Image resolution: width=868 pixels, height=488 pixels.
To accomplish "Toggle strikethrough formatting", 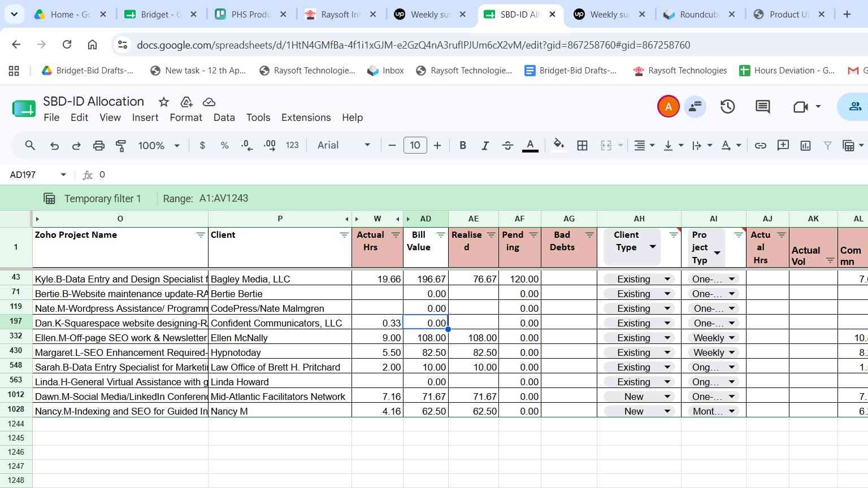I will point(507,146).
